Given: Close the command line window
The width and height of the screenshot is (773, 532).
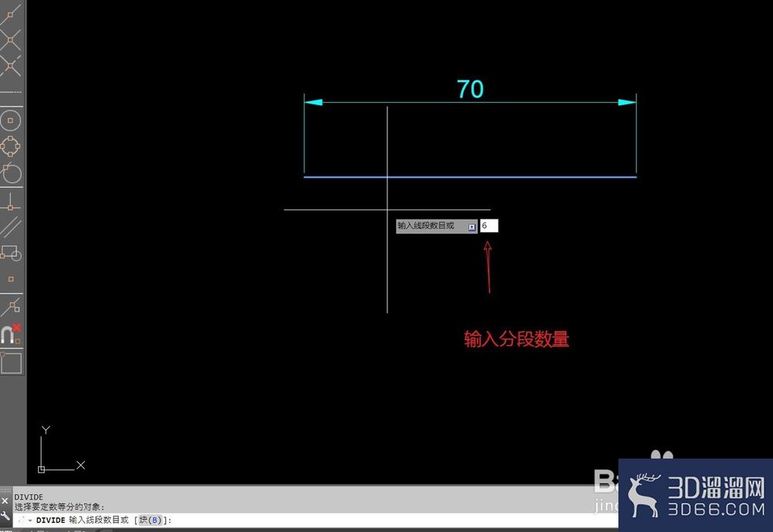Looking at the screenshot, I should pos(5,501).
